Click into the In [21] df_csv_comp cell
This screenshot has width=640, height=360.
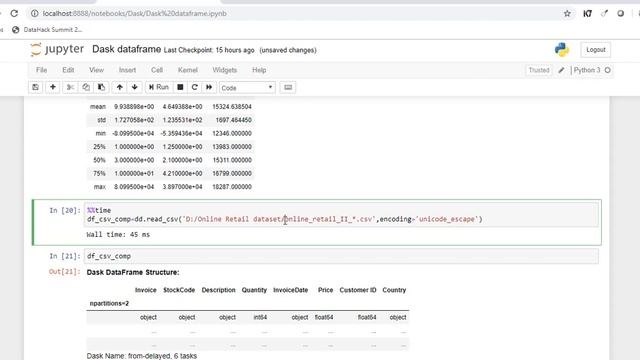click(341, 256)
